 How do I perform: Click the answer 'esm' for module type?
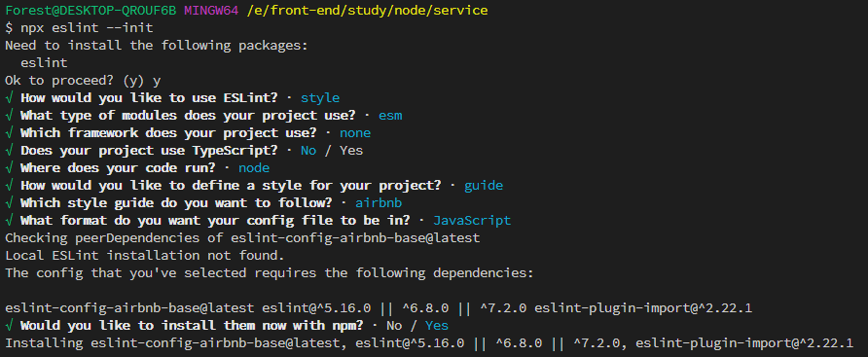click(x=390, y=116)
